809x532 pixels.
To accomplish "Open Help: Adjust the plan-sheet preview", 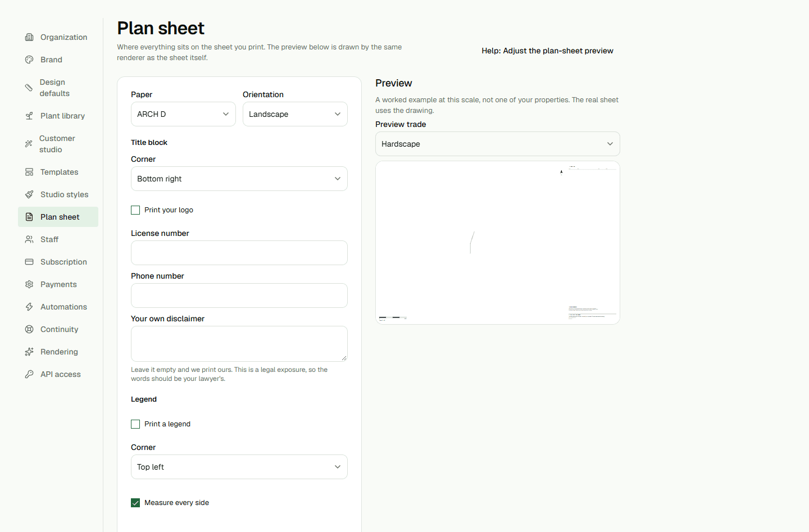I will tap(547, 51).
